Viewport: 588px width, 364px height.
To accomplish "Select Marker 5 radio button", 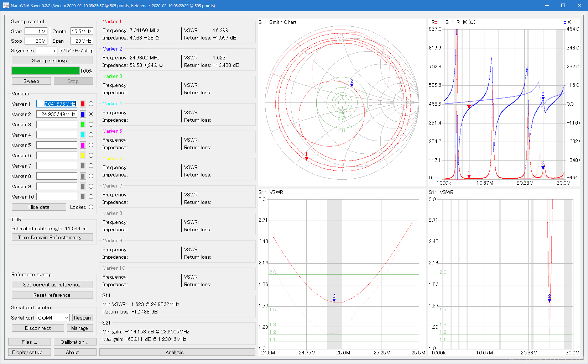I will 91,145.
